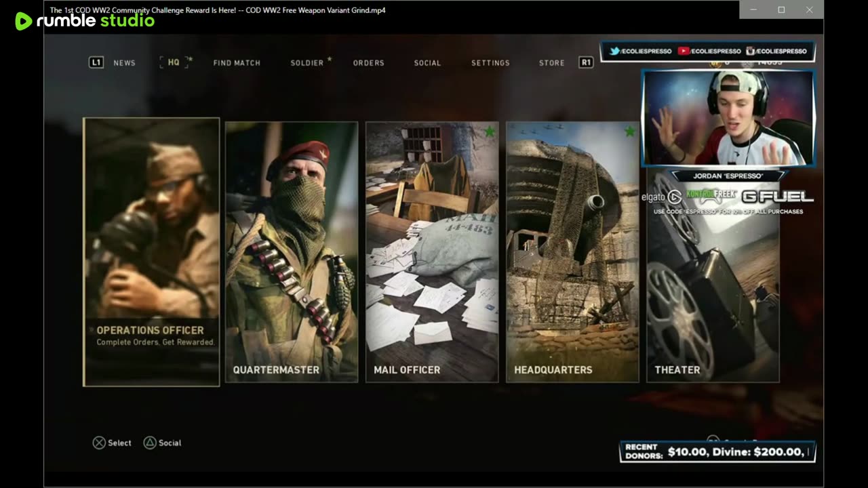Go to the STORE tab
The height and width of the screenshot is (488, 868).
click(x=552, y=63)
